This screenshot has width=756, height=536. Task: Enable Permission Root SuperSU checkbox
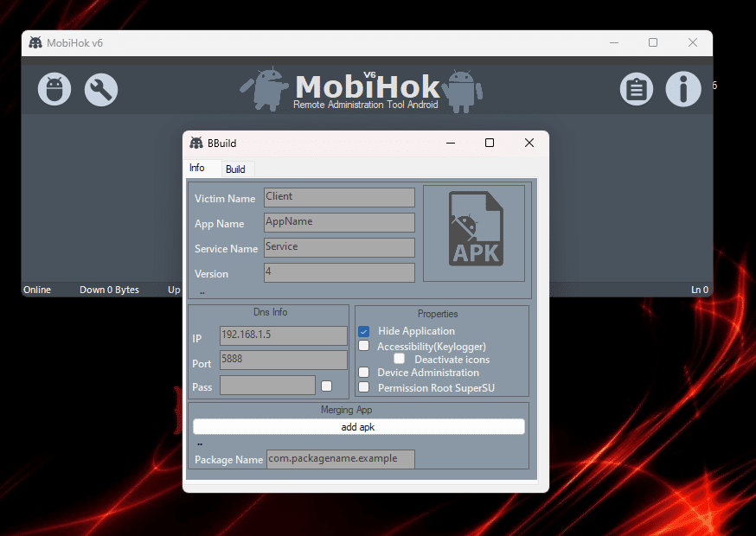coord(364,387)
